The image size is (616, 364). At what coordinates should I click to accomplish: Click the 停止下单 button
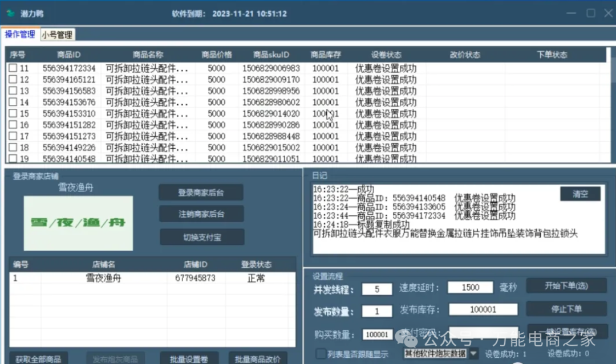click(x=566, y=309)
